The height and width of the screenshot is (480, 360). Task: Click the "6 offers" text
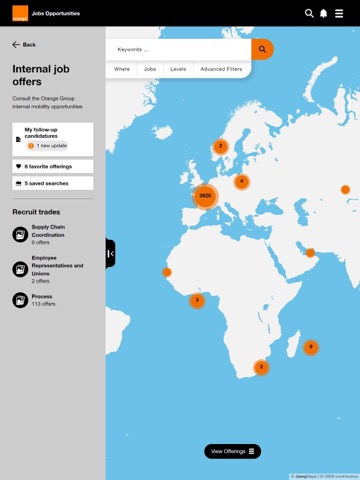point(41,243)
